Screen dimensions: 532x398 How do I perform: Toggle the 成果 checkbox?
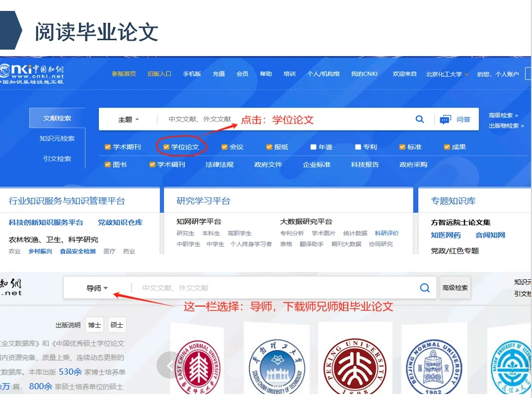[x=447, y=147]
